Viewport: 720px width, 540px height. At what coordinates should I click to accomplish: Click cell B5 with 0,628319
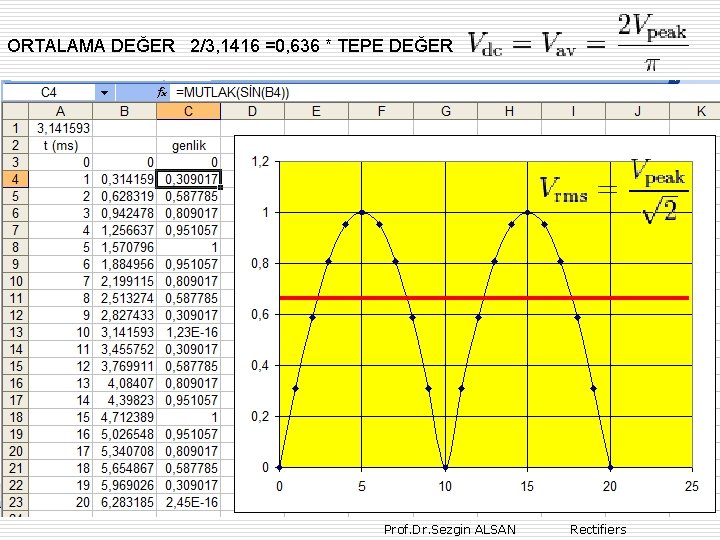(124, 196)
